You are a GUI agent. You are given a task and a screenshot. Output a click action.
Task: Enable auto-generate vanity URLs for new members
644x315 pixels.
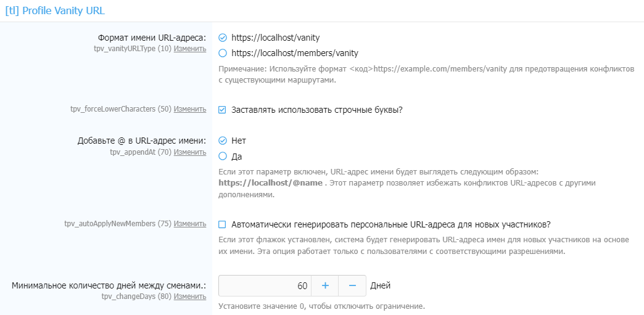tap(223, 224)
